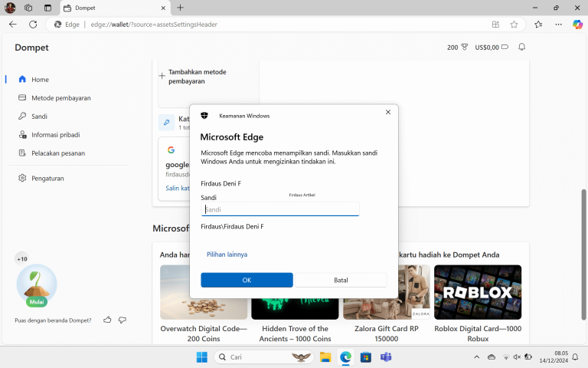Open Microsoft Store from taskbar
The width and height of the screenshot is (588, 368).
pyautogui.click(x=366, y=356)
